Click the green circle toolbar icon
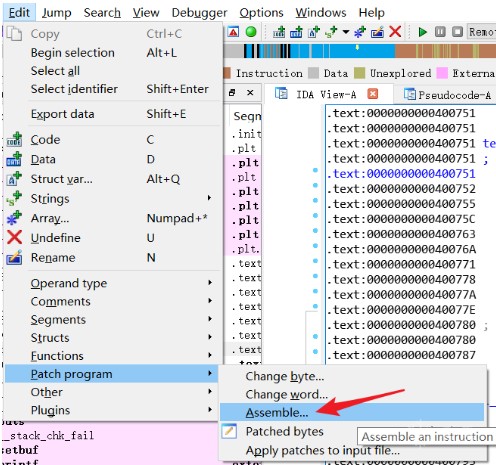496x465 pixels. click(x=251, y=32)
